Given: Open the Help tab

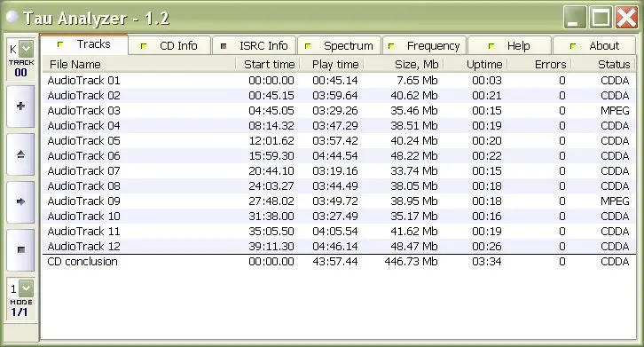Looking at the screenshot, I should 509,45.
